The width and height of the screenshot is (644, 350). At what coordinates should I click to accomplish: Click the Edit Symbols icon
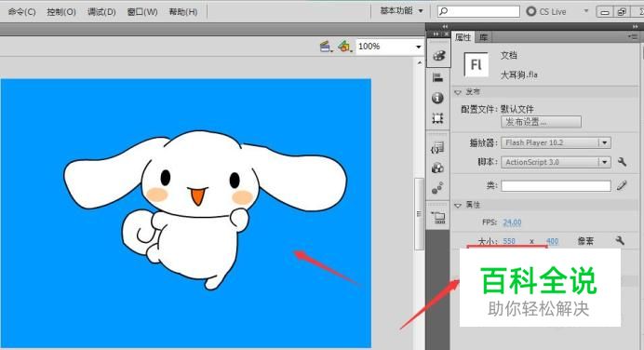click(344, 47)
